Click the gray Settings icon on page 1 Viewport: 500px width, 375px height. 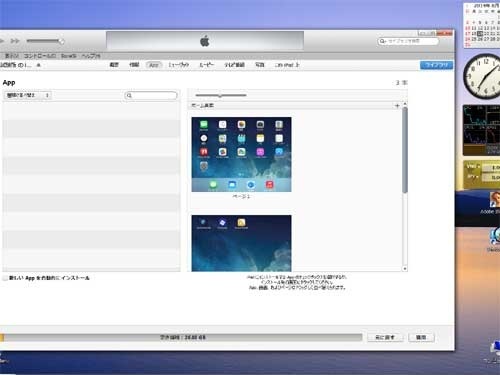(x=204, y=166)
